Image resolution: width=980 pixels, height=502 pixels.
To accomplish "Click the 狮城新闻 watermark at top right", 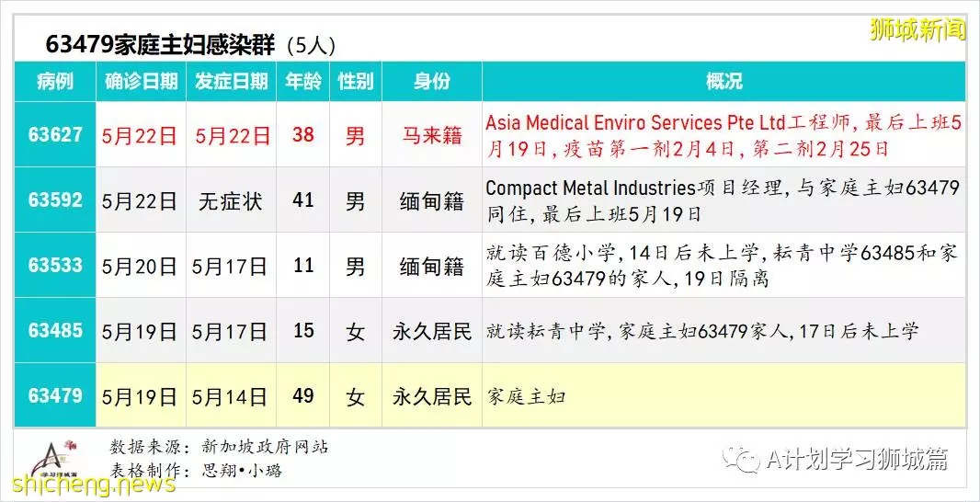I will point(917,30).
